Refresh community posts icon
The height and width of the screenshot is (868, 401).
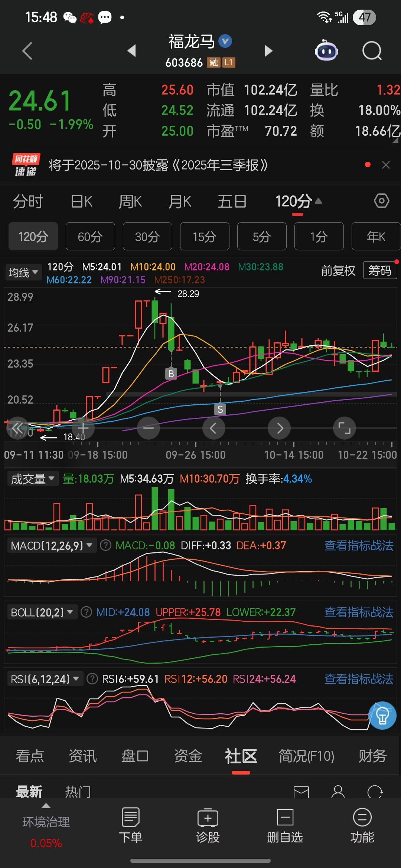[375, 792]
